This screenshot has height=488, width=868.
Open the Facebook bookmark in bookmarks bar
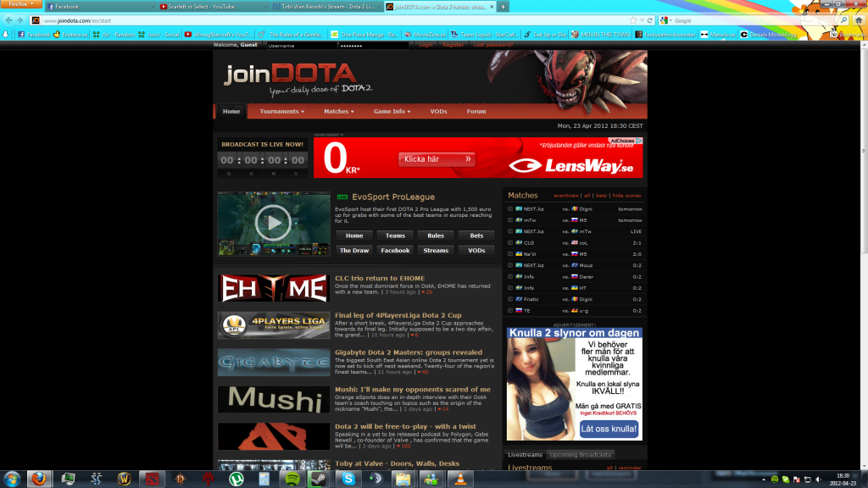34,34
